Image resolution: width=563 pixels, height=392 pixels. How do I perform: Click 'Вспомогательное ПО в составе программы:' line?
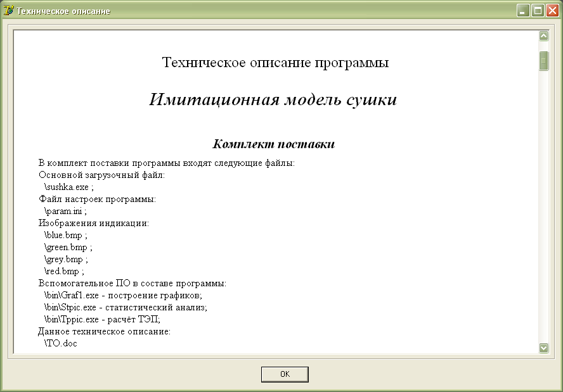tap(132, 283)
